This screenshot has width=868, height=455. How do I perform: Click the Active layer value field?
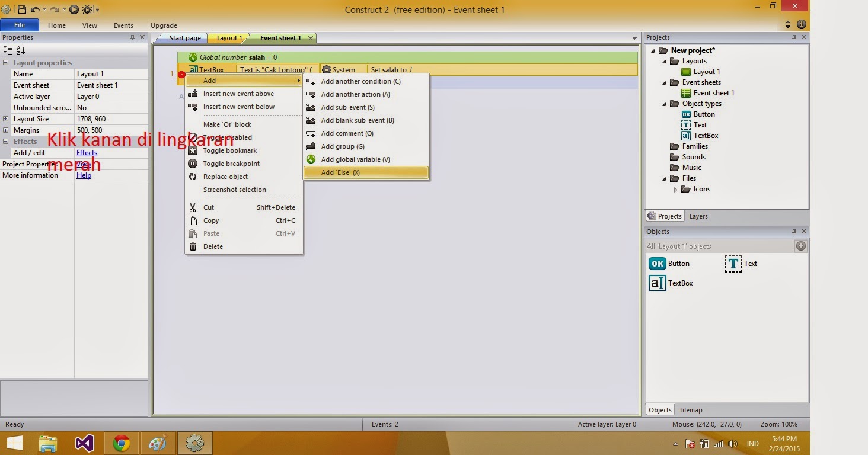pyautogui.click(x=111, y=97)
